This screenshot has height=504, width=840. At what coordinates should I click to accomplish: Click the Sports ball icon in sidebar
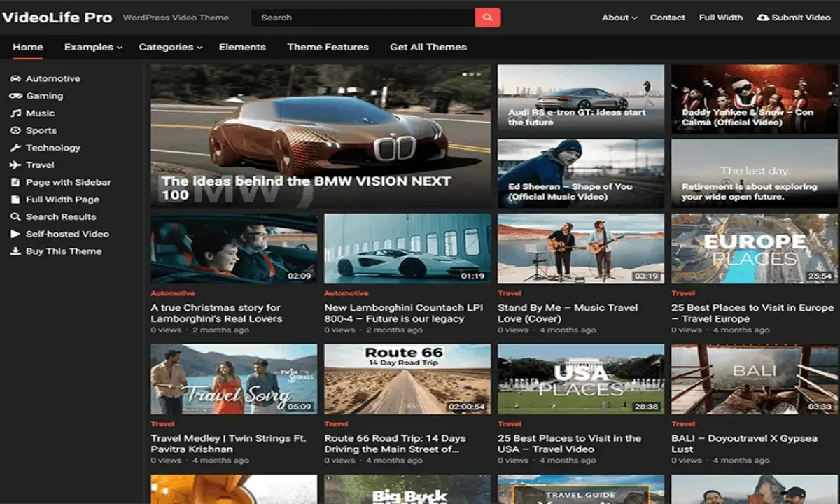(x=15, y=130)
